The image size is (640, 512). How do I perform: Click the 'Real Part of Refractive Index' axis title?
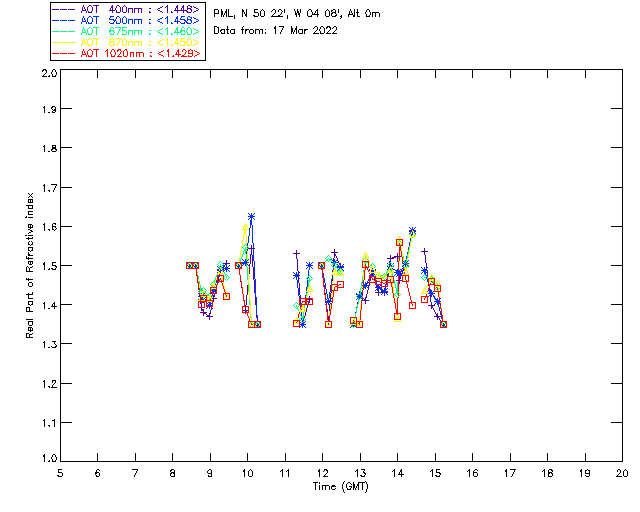[31, 264]
